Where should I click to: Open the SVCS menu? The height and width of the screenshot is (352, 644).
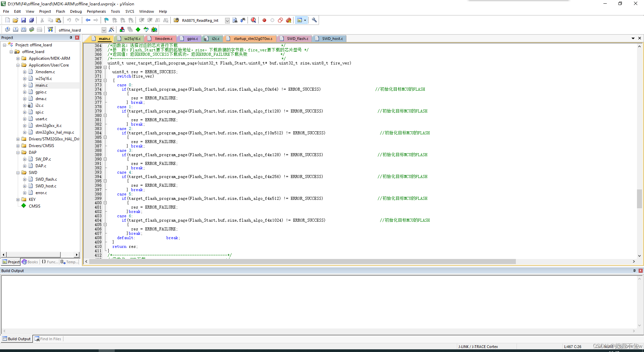129,11
